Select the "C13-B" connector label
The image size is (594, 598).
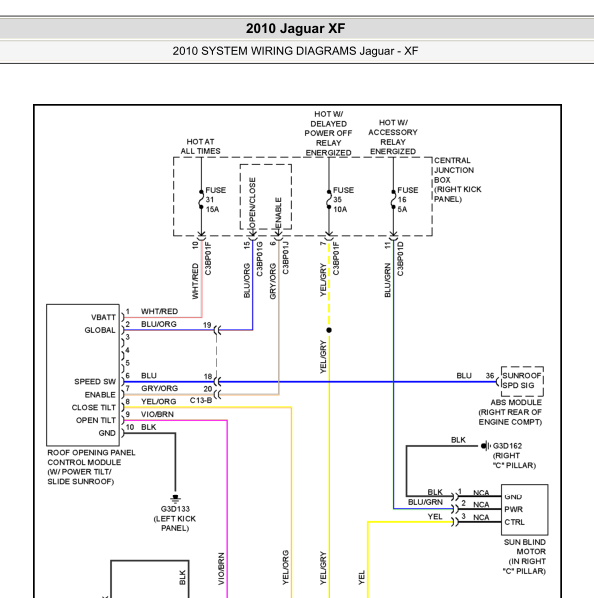[201, 400]
